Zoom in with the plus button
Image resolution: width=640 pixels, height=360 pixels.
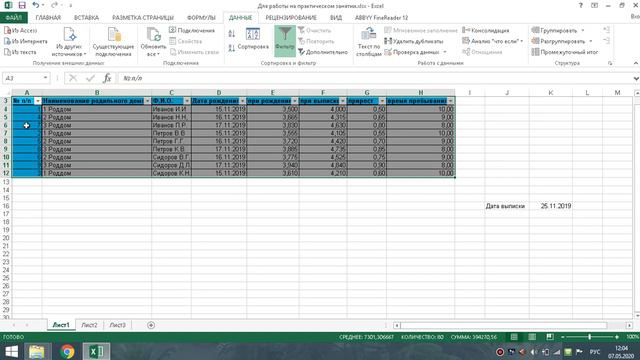point(617,337)
